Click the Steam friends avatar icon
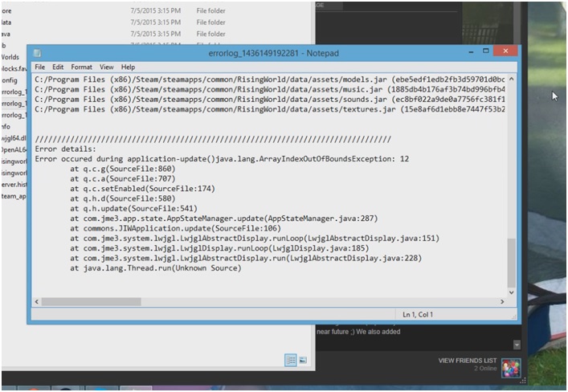 pyautogui.click(x=511, y=366)
